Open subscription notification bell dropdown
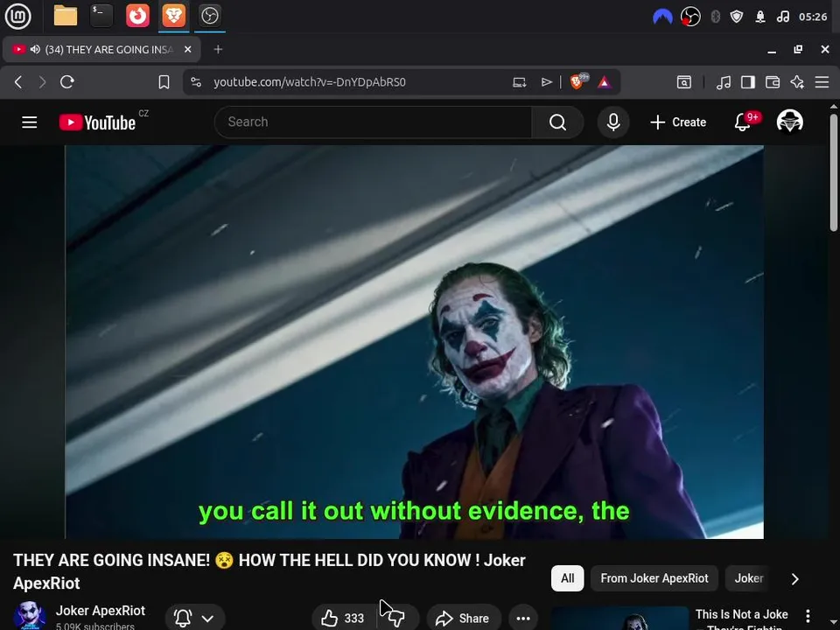840x630 pixels. pyautogui.click(x=195, y=618)
